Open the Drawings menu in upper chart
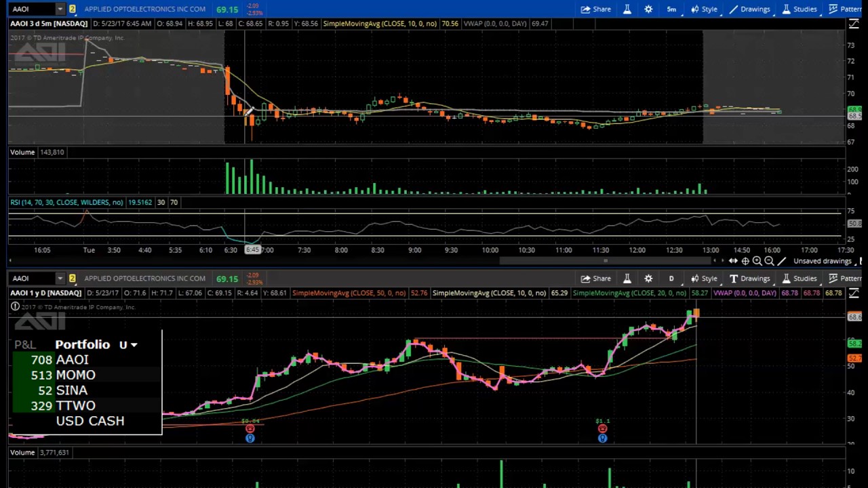This screenshot has height=488, width=868. 749,9
